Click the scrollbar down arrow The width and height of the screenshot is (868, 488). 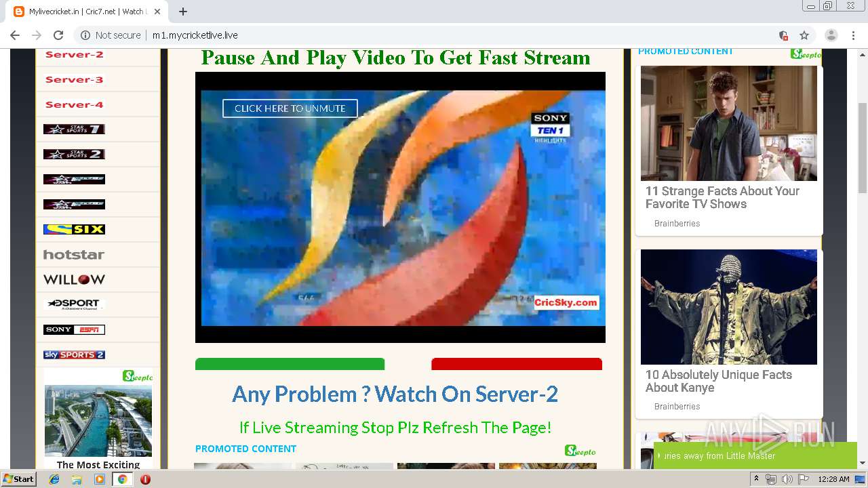pos(863,463)
